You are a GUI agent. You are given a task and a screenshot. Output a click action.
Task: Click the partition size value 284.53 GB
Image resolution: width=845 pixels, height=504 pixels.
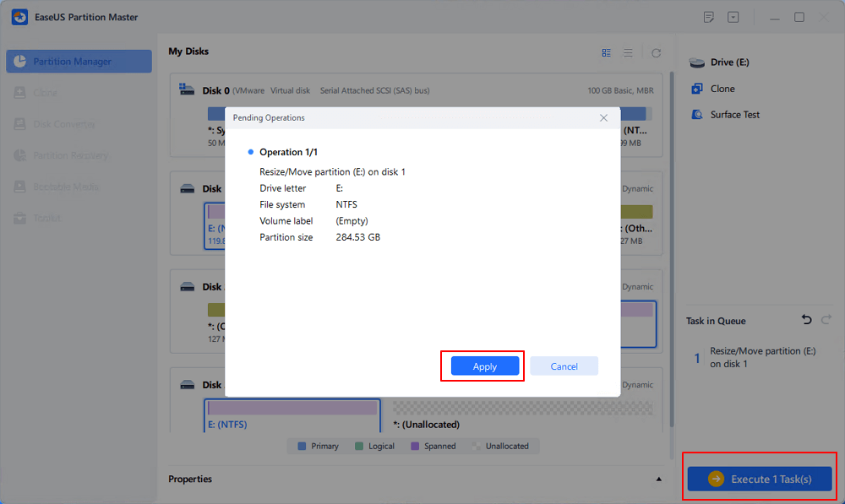tap(357, 237)
